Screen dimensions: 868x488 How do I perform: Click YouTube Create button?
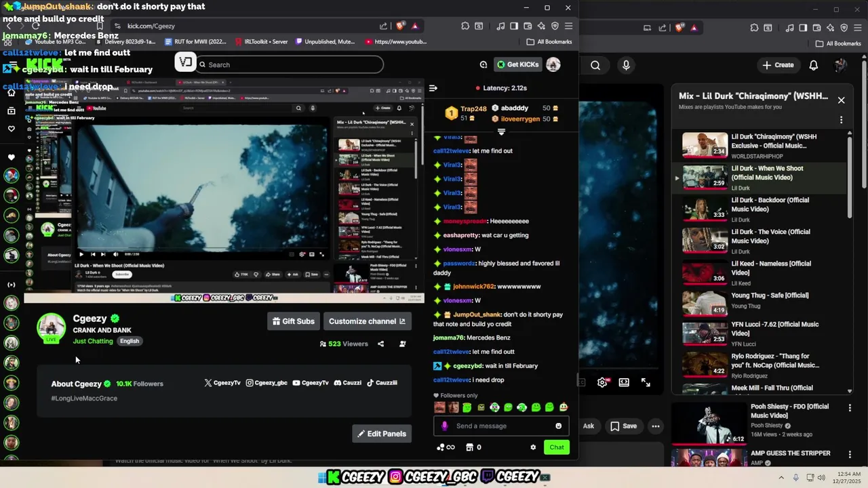point(778,65)
